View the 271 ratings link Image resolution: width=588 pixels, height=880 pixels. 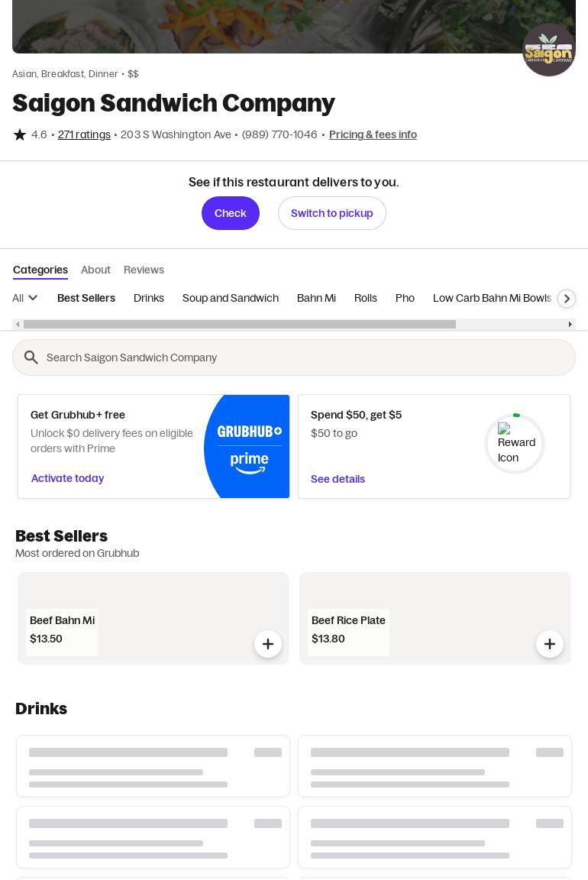pyautogui.click(x=84, y=134)
